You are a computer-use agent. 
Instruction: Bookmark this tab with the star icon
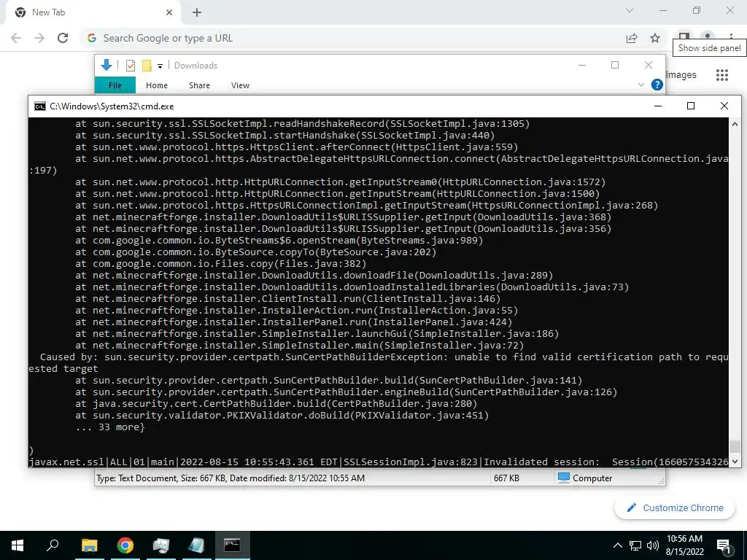click(655, 38)
